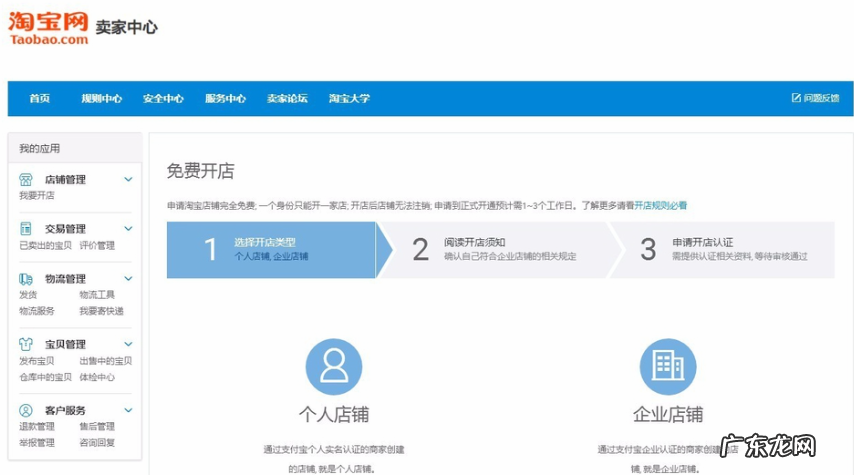
Task: Click the 免费开店 page heading
Action: click(200, 171)
